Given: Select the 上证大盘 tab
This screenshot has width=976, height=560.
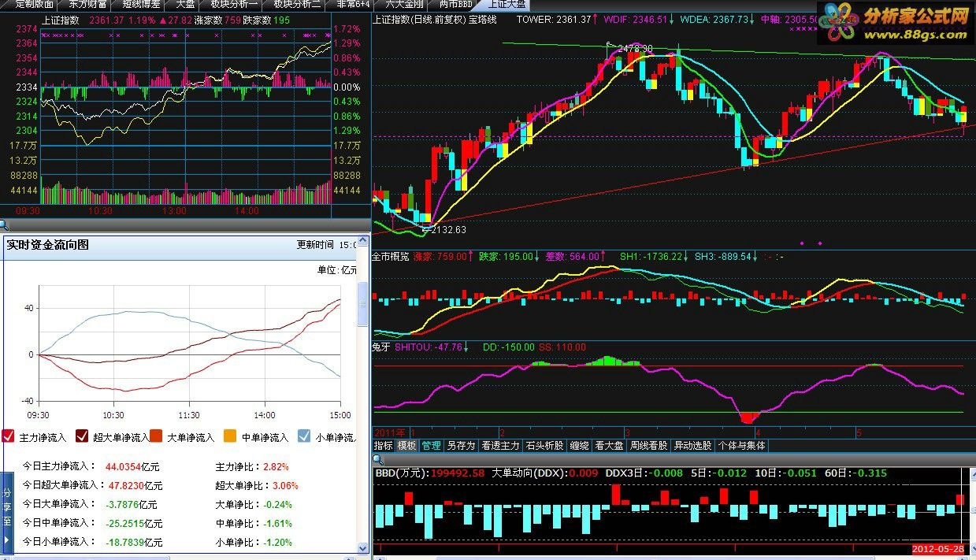Looking at the screenshot, I should (x=506, y=4).
